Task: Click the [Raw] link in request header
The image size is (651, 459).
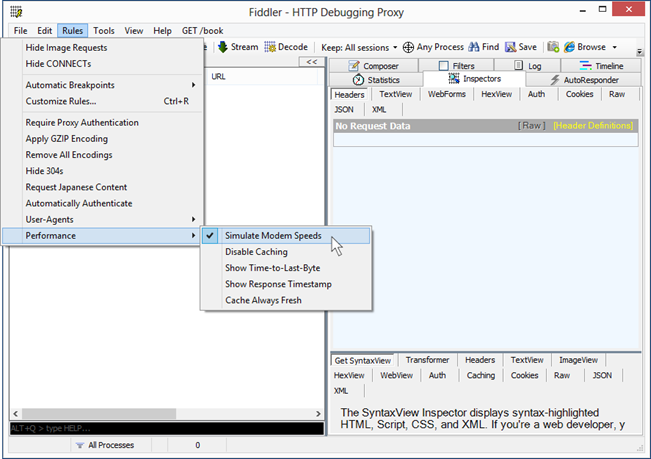Action: tap(531, 126)
